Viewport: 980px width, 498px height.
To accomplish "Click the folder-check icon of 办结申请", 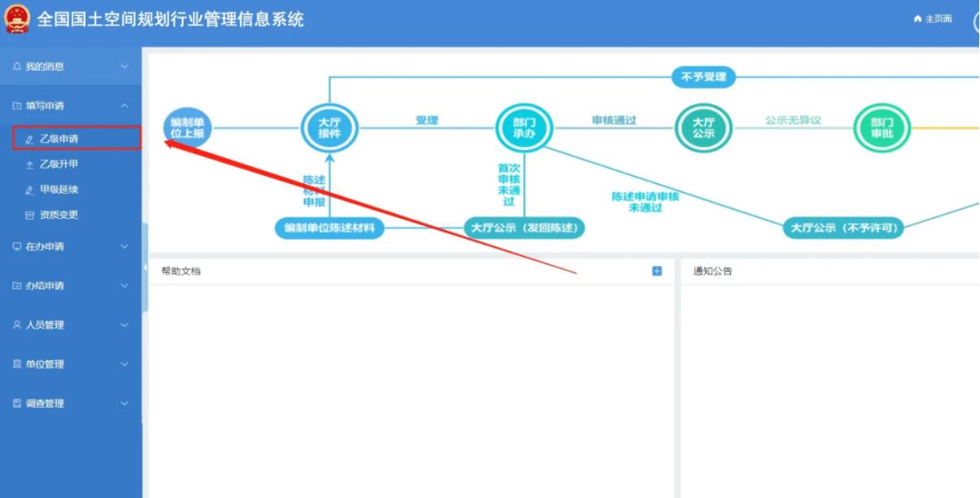I will click(17, 286).
